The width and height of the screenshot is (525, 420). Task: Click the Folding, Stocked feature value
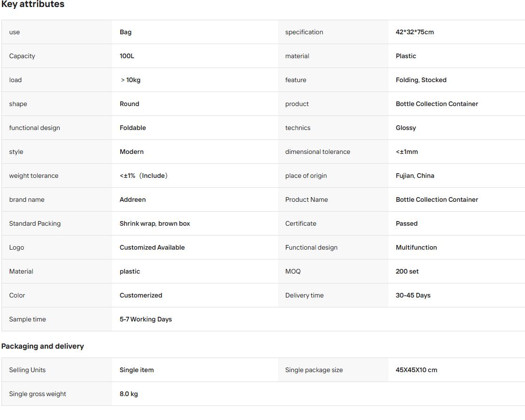421,80
